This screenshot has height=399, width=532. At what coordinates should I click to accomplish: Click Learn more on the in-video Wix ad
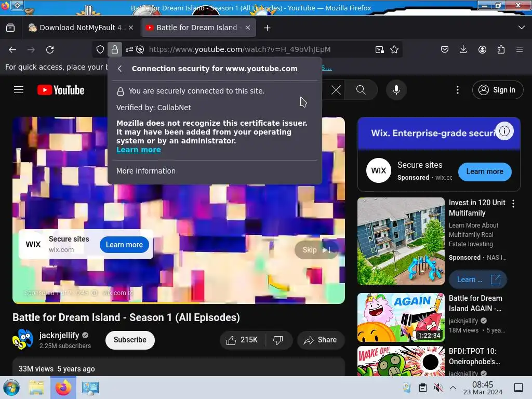(x=124, y=245)
